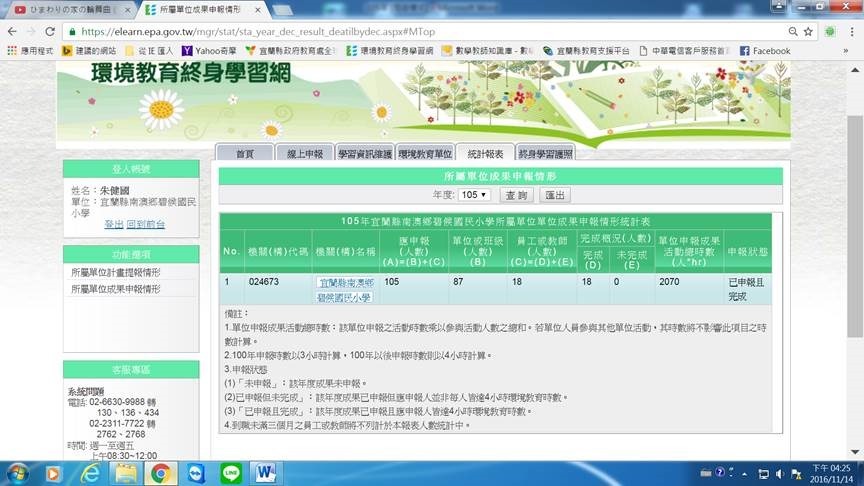Open the 線上申報 tab
The image size is (864, 486).
304,153
